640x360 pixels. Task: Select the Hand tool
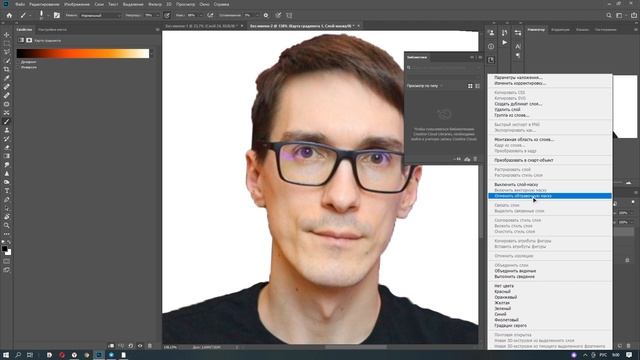7,217
